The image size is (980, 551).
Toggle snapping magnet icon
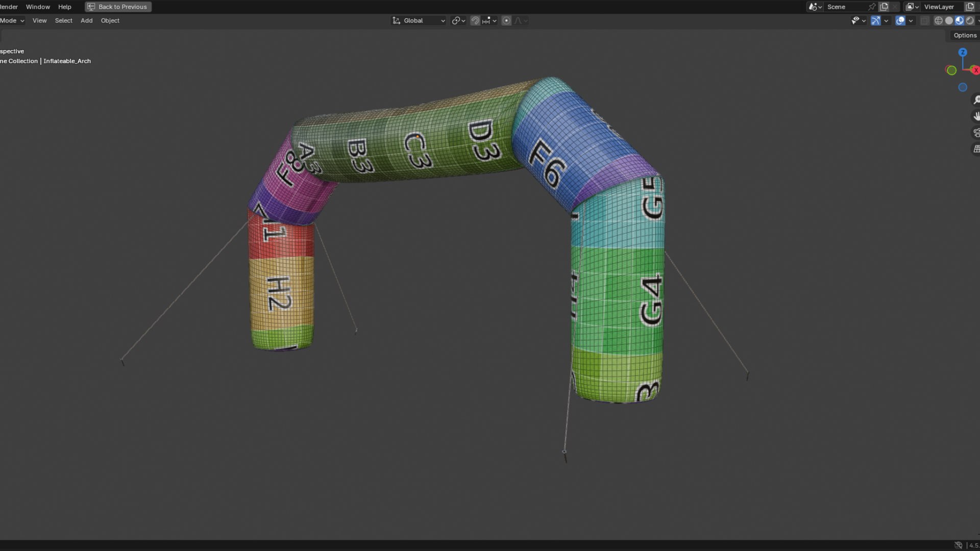pos(475,20)
